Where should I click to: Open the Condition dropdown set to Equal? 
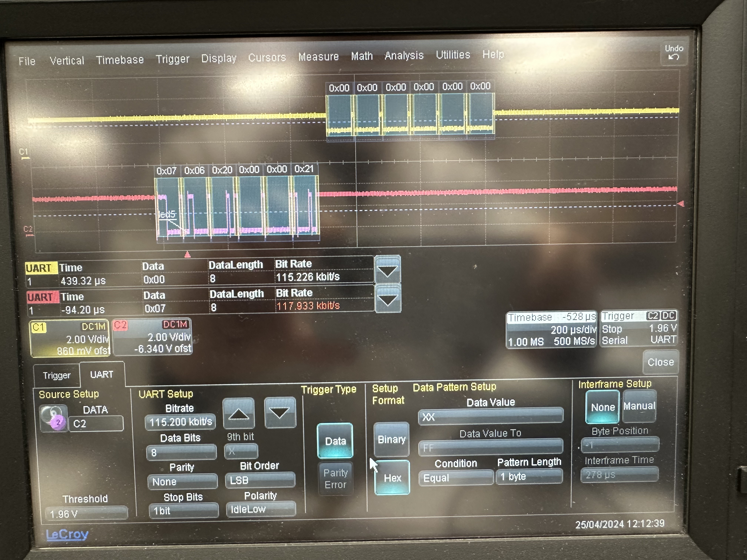456,478
